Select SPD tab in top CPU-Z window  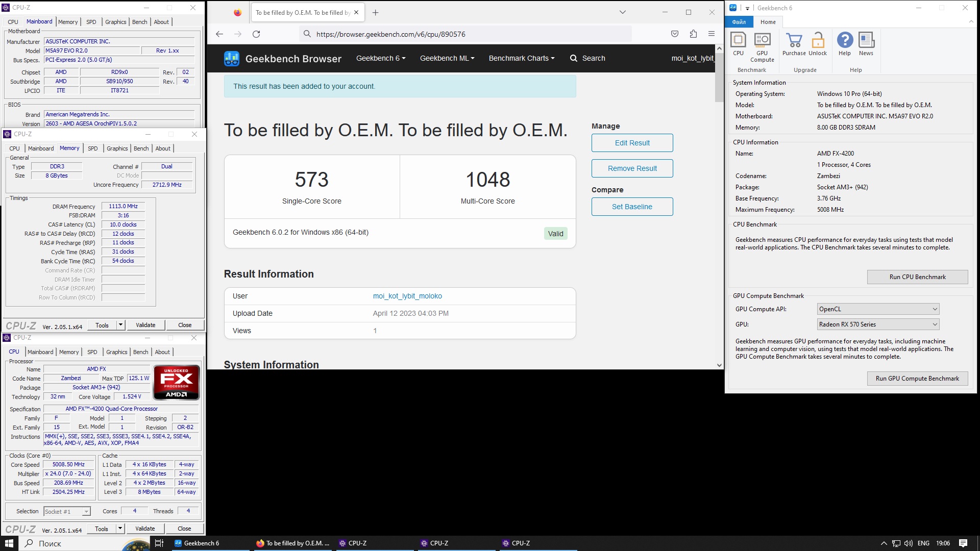(x=91, y=22)
